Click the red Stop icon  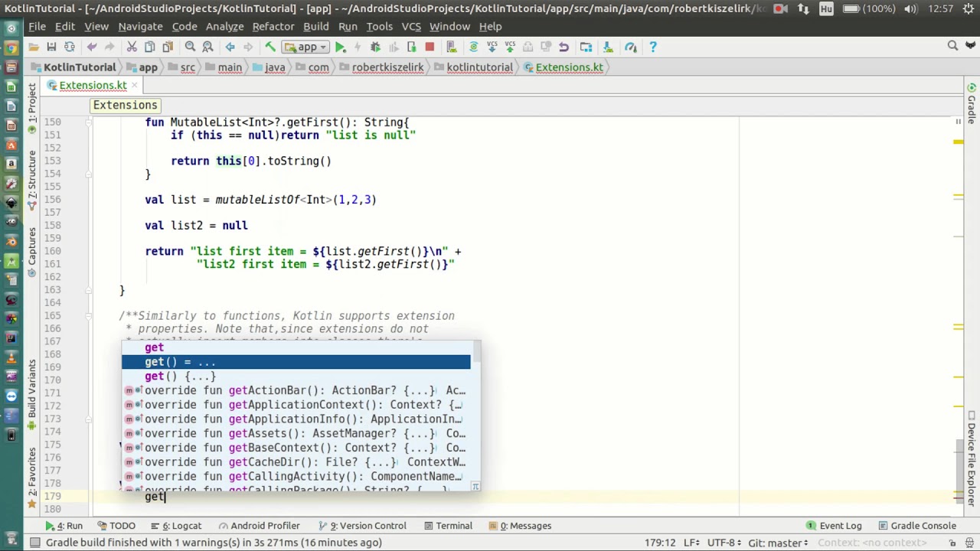[x=430, y=47]
